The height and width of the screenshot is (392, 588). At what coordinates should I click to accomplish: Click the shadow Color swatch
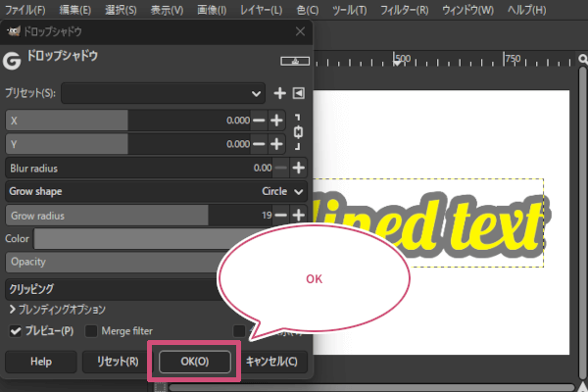(137, 238)
